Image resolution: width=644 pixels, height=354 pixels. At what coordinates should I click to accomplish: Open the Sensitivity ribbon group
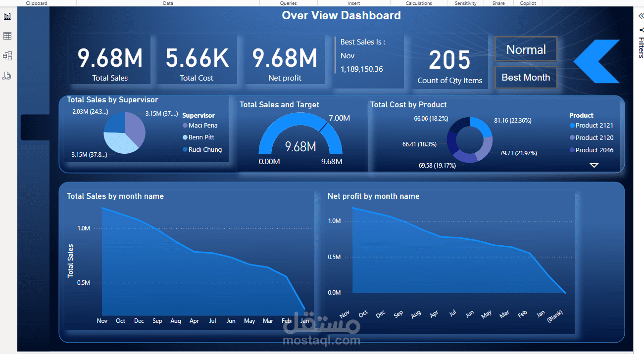pos(465,3)
